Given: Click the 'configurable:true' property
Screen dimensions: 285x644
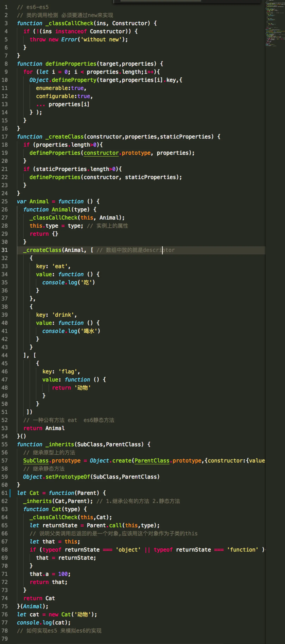Looking at the screenshot, I should [63, 96].
